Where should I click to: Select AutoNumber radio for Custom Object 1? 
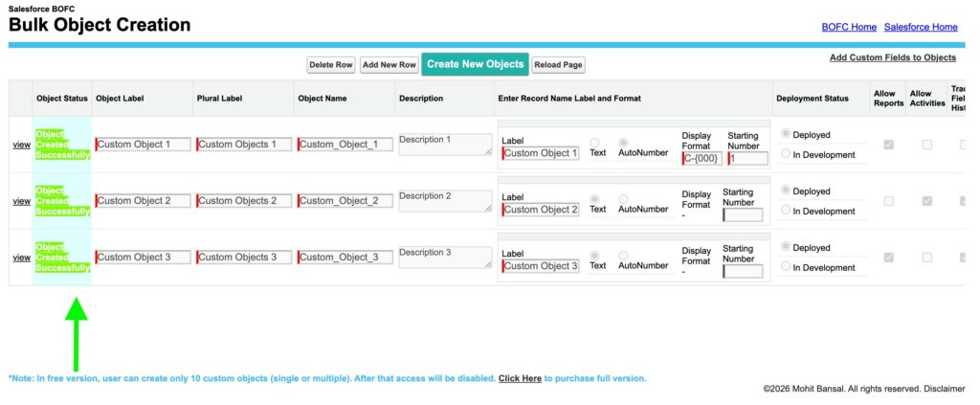623,143
